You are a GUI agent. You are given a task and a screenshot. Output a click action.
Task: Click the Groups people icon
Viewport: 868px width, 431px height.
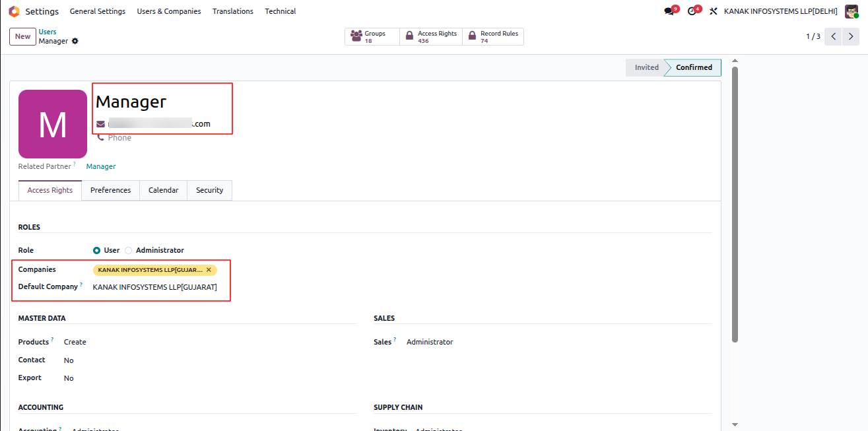tap(356, 36)
